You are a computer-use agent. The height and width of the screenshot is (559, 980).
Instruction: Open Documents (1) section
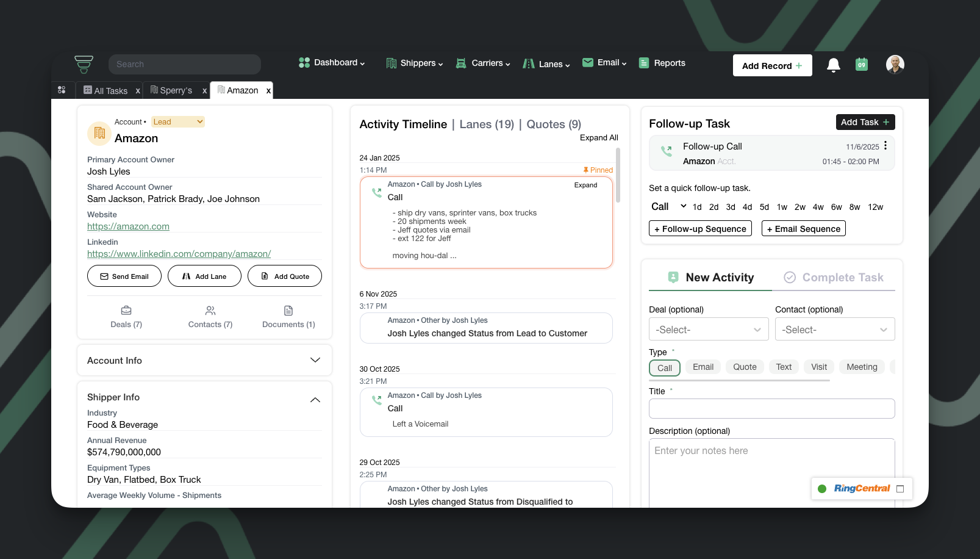pyautogui.click(x=288, y=317)
